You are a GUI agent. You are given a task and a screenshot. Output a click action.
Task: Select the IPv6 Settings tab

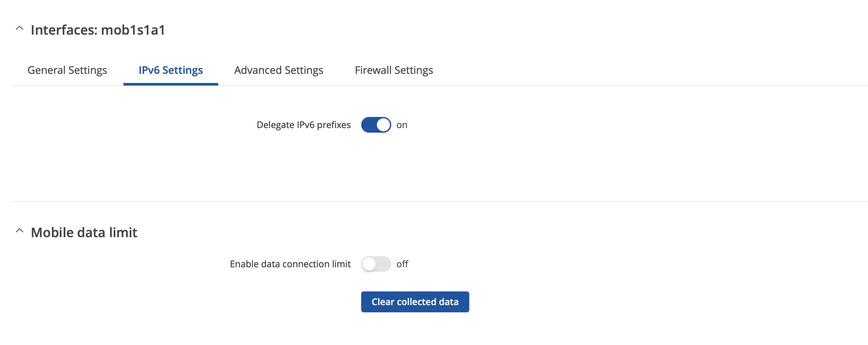(170, 70)
